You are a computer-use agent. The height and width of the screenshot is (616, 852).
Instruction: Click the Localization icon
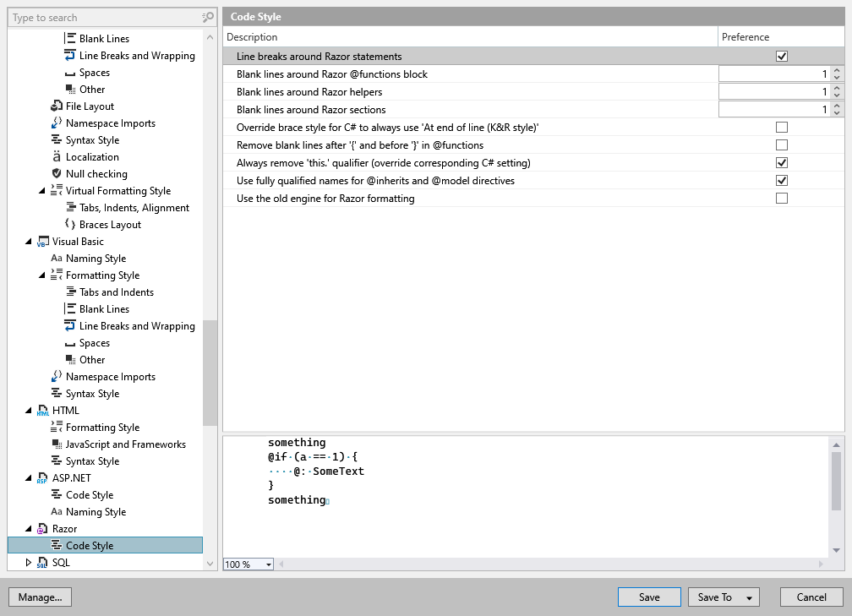pos(57,156)
